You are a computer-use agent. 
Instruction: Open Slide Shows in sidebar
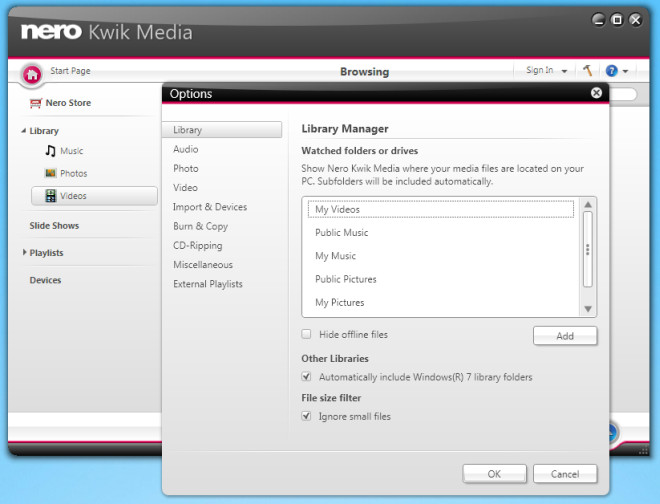click(x=54, y=226)
